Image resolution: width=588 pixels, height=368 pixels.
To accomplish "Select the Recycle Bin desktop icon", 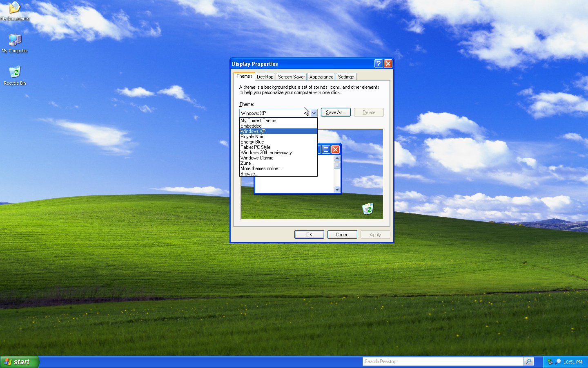I will pos(15,76).
